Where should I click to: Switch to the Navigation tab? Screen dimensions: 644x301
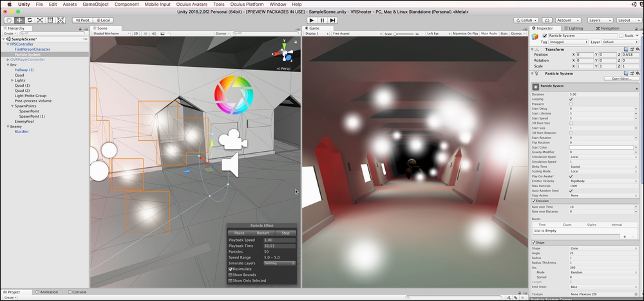coord(607,28)
